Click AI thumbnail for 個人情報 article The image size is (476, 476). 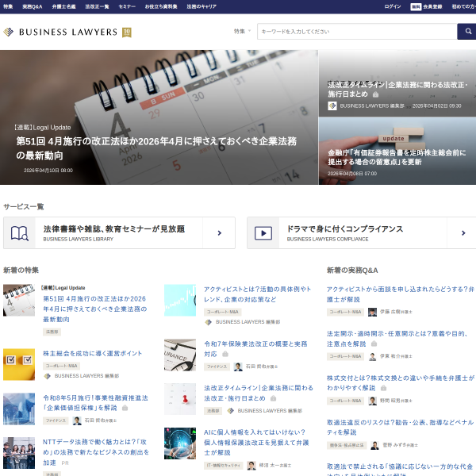tap(180, 443)
